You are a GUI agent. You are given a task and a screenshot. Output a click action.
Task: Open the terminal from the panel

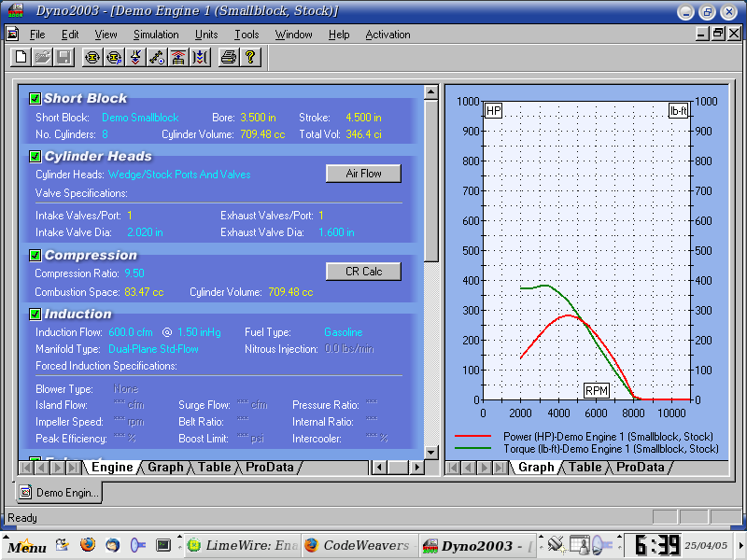click(x=163, y=544)
